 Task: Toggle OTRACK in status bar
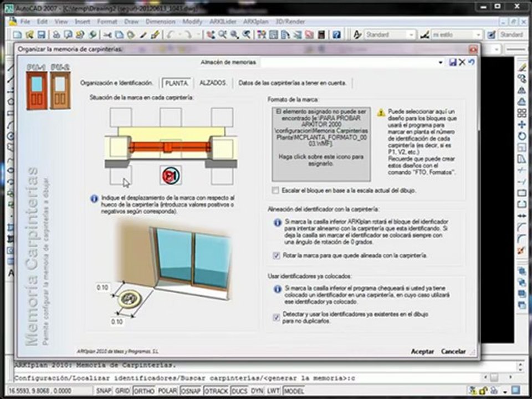[216, 391]
